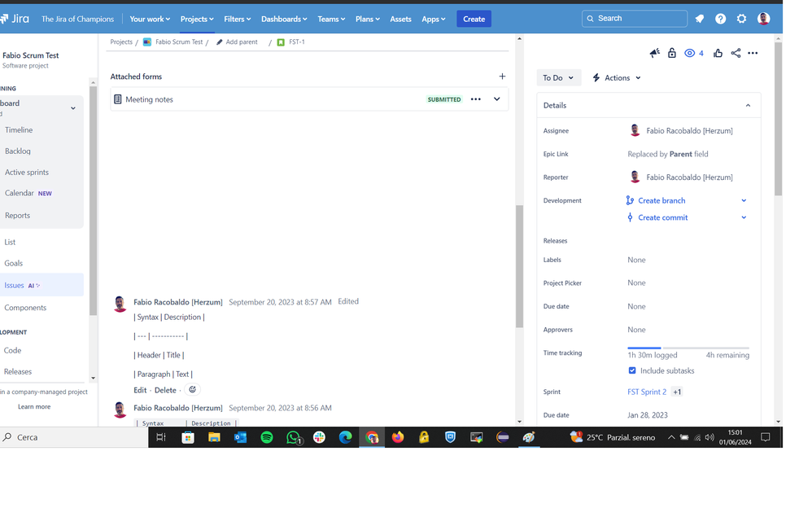Viewport: 812px width, 508px height.
Task: Click Edit on the comment
Action: point(140,390)
